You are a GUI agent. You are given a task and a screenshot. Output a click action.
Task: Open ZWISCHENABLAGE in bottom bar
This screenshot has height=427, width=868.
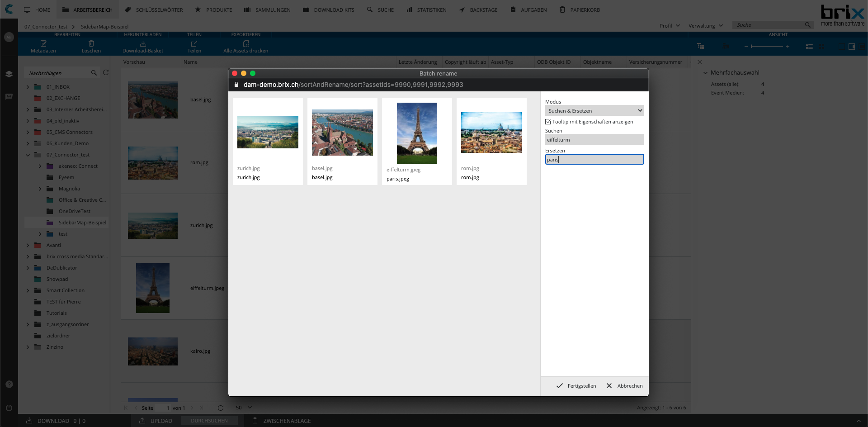[x=281, y=421]
